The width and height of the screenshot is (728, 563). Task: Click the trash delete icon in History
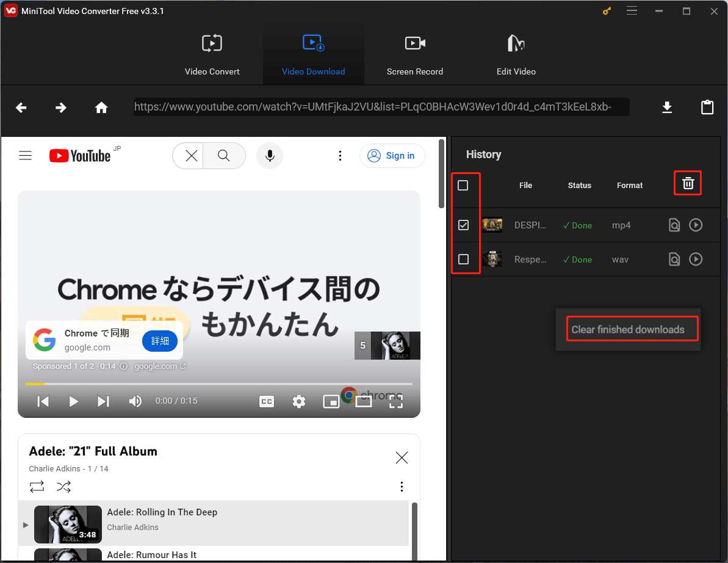point(688,183)
